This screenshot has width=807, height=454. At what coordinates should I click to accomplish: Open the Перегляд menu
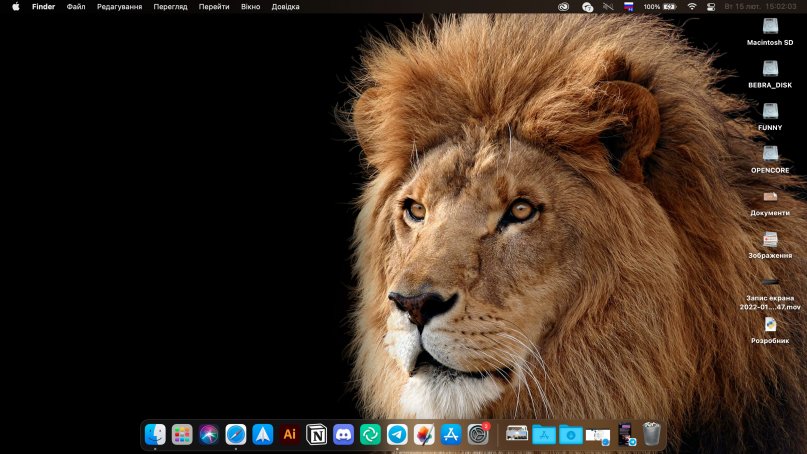coord(170,6)
